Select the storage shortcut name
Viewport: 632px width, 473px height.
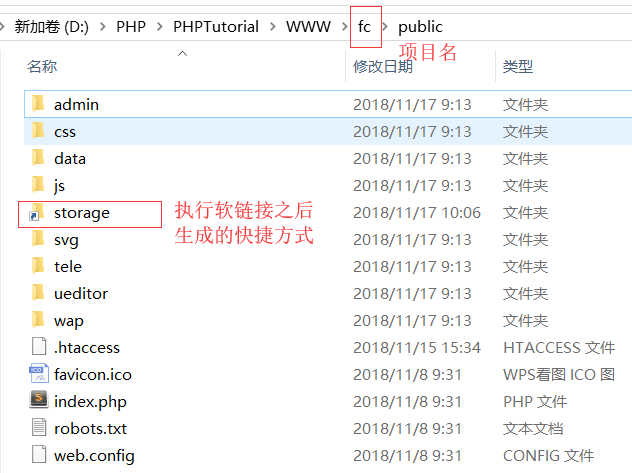82,213
